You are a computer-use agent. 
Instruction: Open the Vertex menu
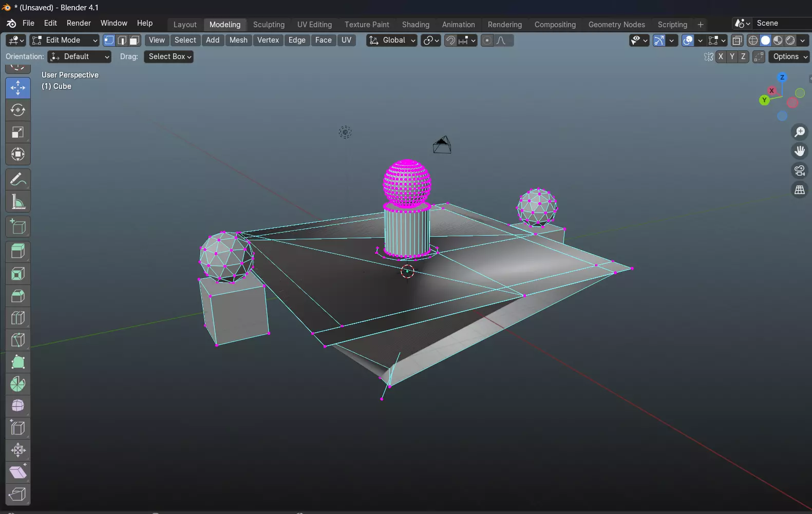pyautogui.click(x=268, y=40)
